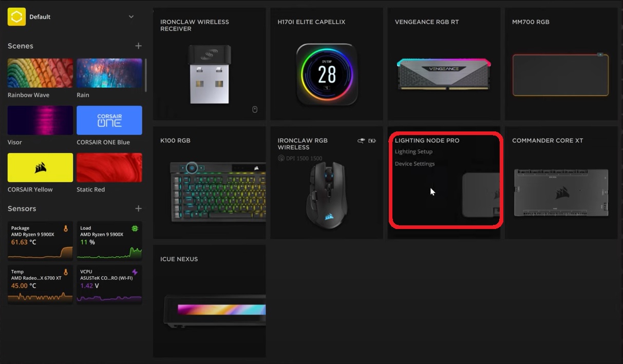
Task: Click the flame icon on the AMD Radeon Temp sensor
Action: pyautogui.click(x=66, y=272)
